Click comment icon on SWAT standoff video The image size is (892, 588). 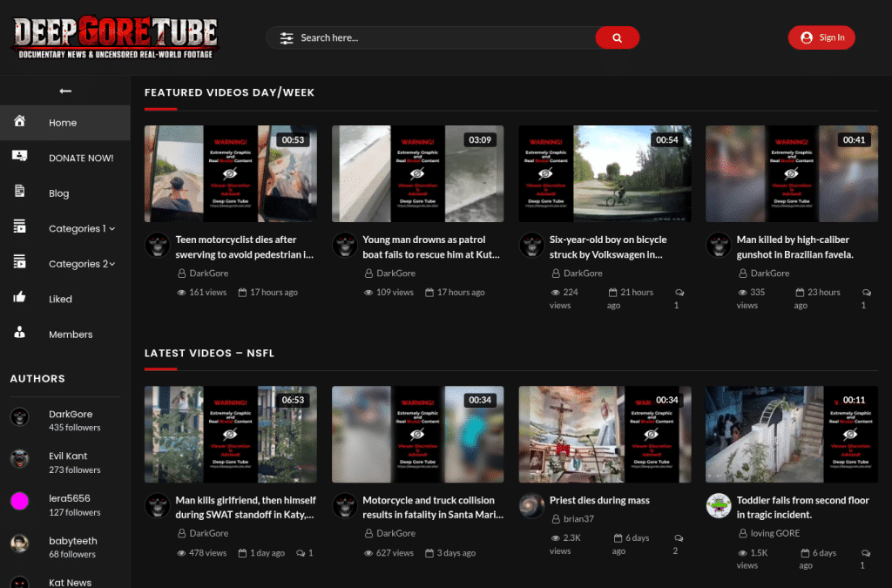[301, 553]
